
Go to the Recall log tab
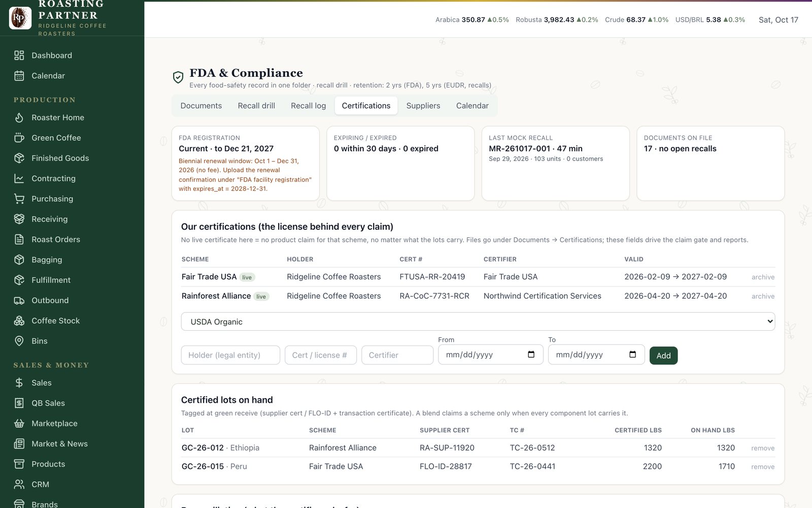(308, 106)
